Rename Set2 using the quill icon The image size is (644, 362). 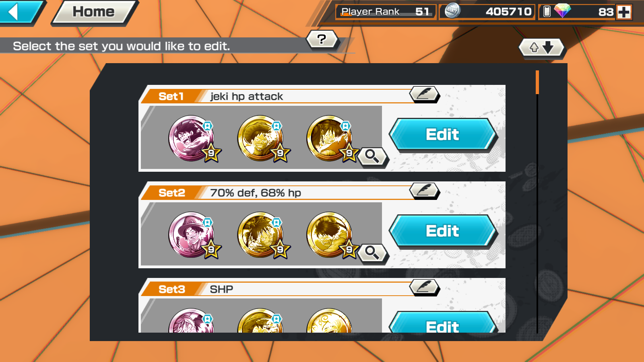point(425,191)
